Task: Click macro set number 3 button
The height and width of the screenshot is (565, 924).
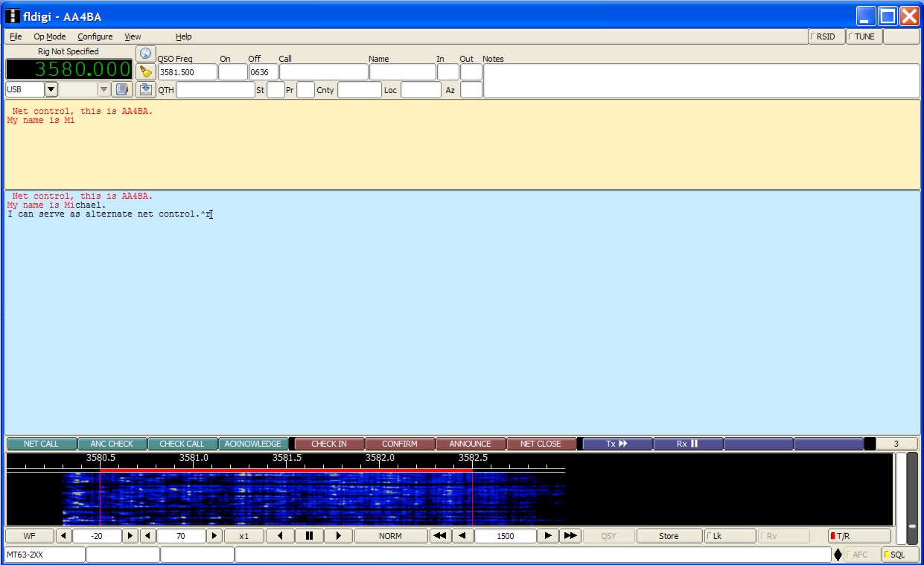Action: pyautogui.click(x=896, y=444)
